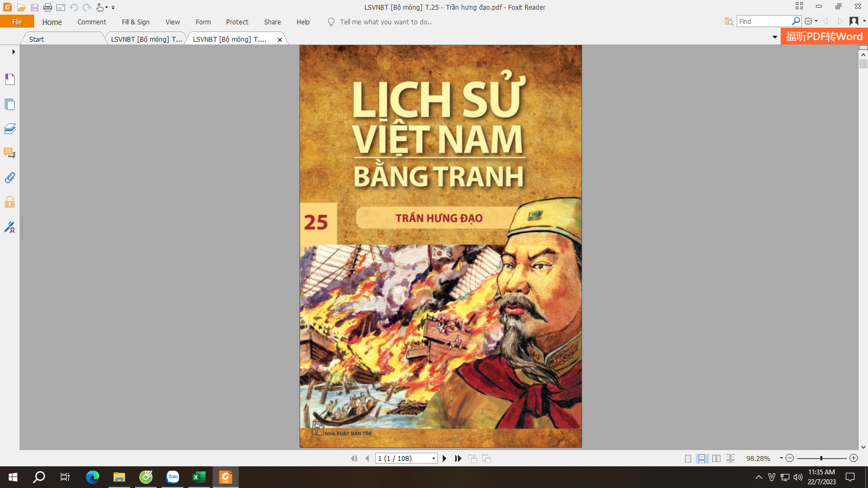The image size is (868, 488).
Task: Go to the next page
Action: tap(444, 458)
